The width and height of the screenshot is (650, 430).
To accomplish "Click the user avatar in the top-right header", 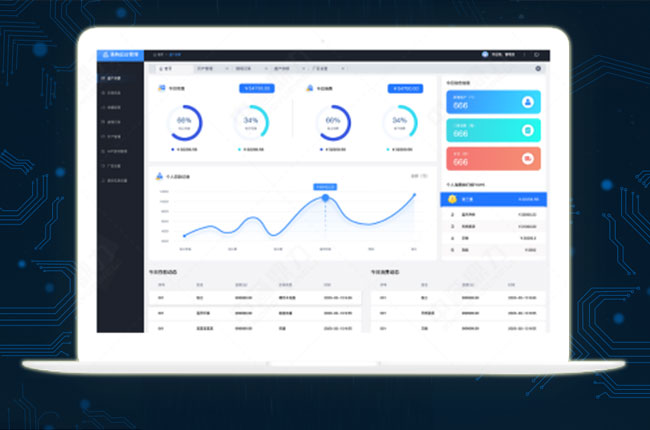I will tap(485, 55).
